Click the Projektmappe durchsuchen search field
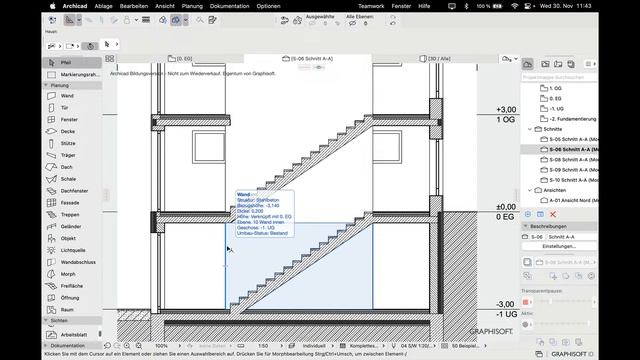 point(559,77)
